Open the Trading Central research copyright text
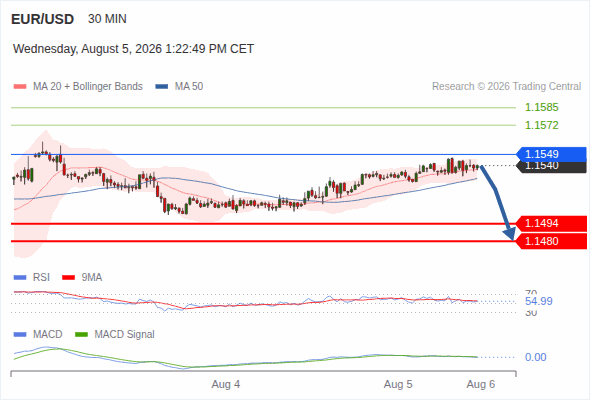 coord(506,87)
